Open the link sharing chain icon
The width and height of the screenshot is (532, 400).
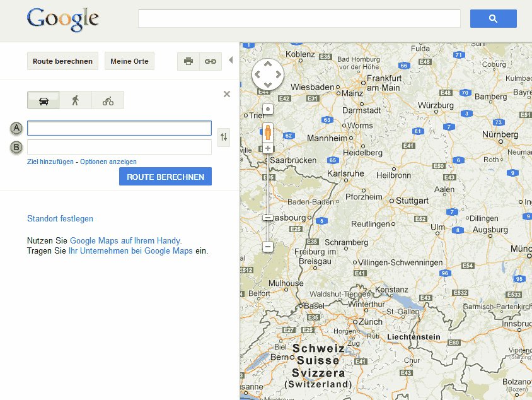point(211,61)
